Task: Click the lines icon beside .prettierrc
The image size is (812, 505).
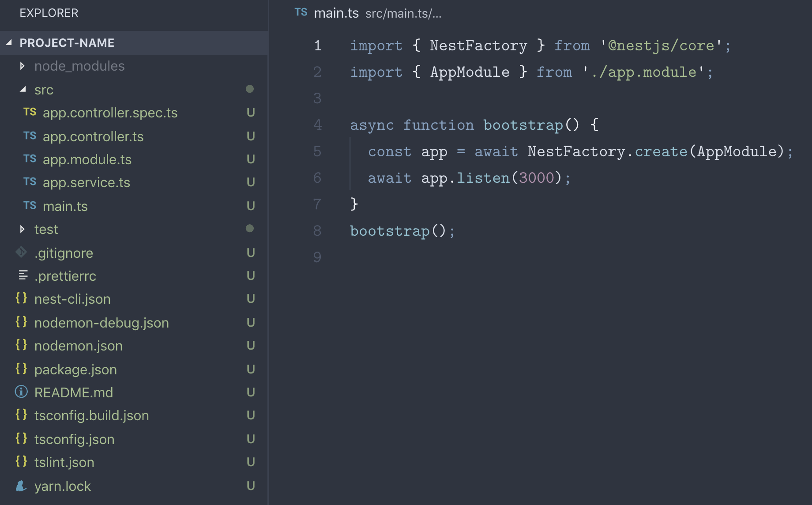Action: pos(23,275)
